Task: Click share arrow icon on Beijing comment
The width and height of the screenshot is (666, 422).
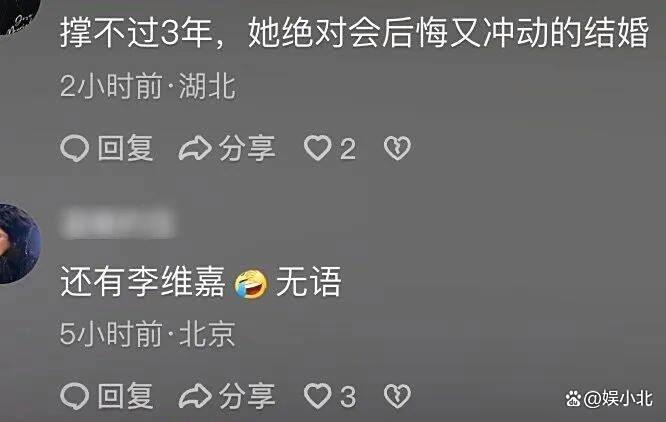Action: coord(195,397)
